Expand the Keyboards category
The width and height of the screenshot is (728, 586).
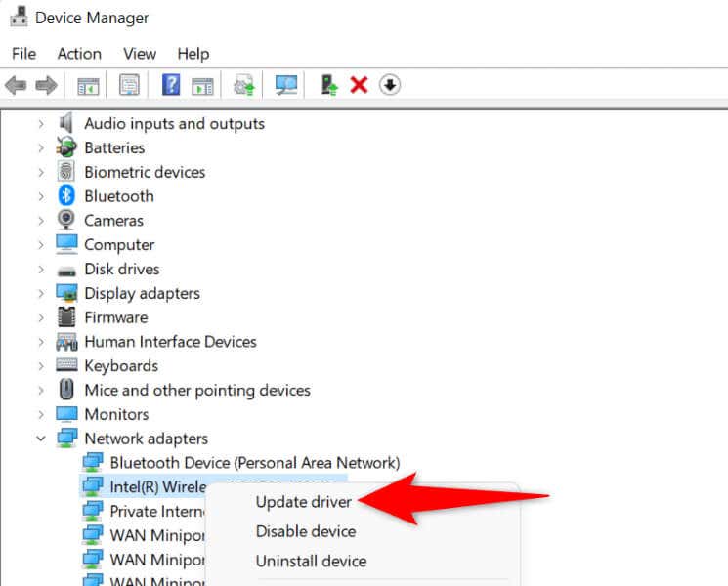41,366
